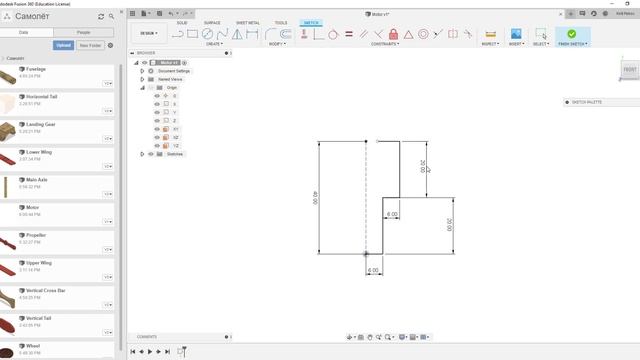This screenshot has width=640, height=360.
Task: Open the Propeller file thumbnail
Action: coord(7,243)
